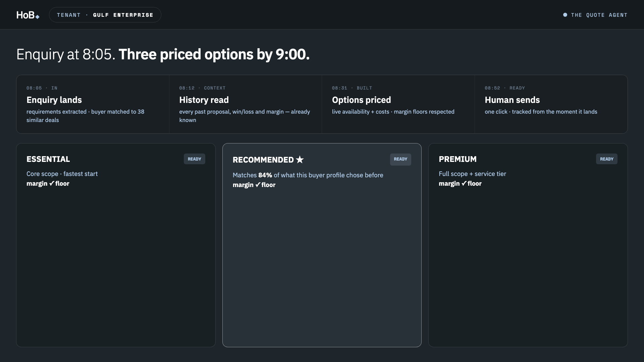Click the margin floor checkmark in Recommended
Viewport: 644px width, 362px height.
click(x=258, y=185)
